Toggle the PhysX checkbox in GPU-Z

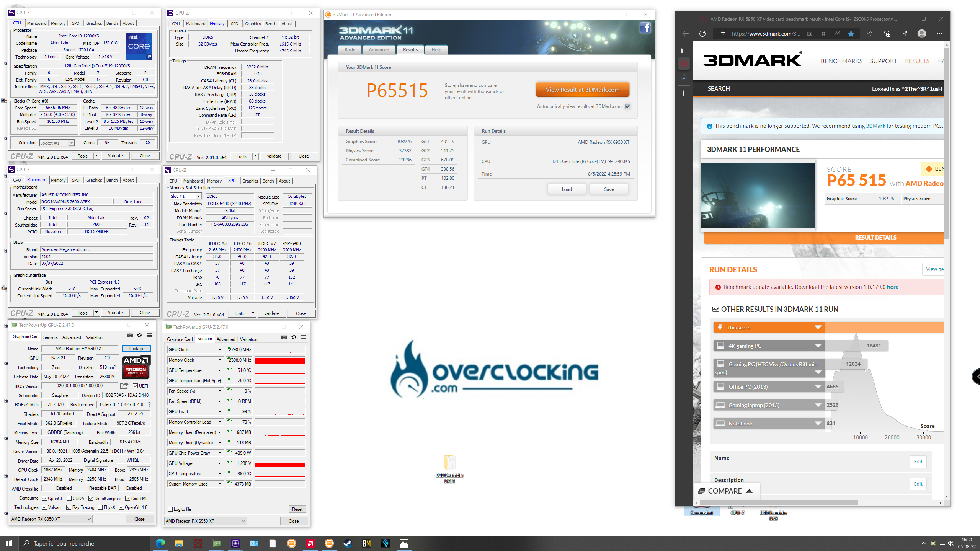click(100, 507)
